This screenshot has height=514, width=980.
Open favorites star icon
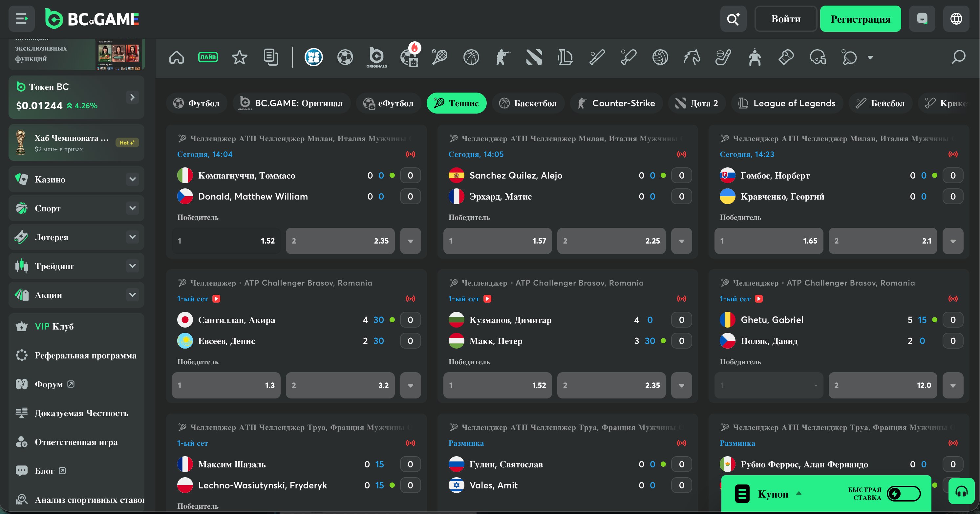tap(239, 57)
